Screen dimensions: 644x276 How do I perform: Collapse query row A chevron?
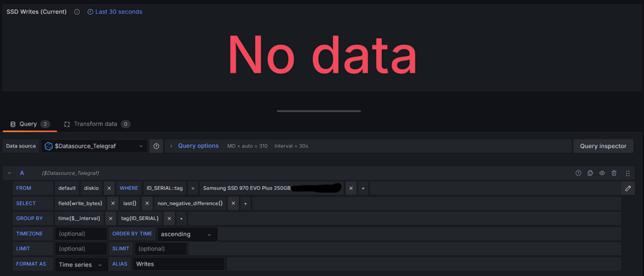click(x=10, y=173)
